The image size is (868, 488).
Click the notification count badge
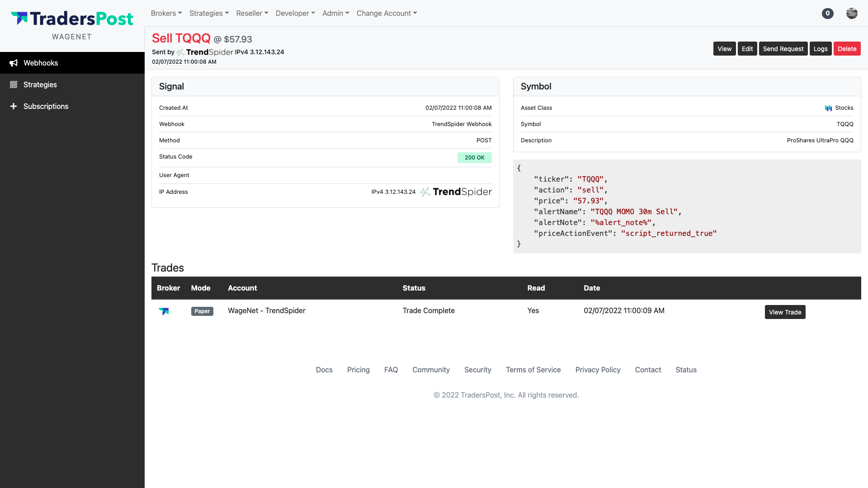pyautogui.click(x=827, y=13)
